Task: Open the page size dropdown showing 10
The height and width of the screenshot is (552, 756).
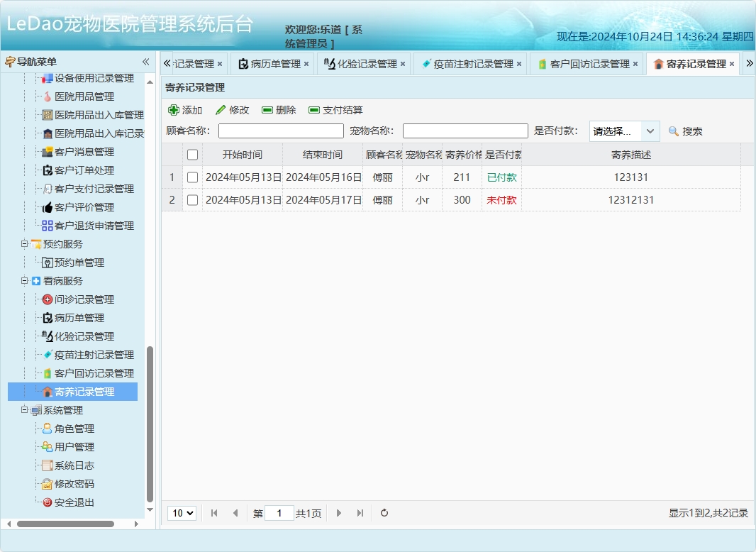Action: (x=182, y=512)
